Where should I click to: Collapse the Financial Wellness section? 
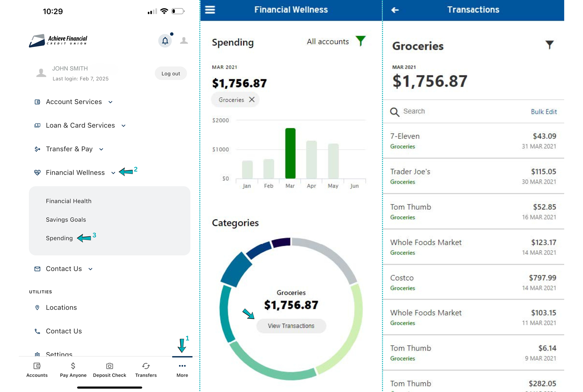113,173
